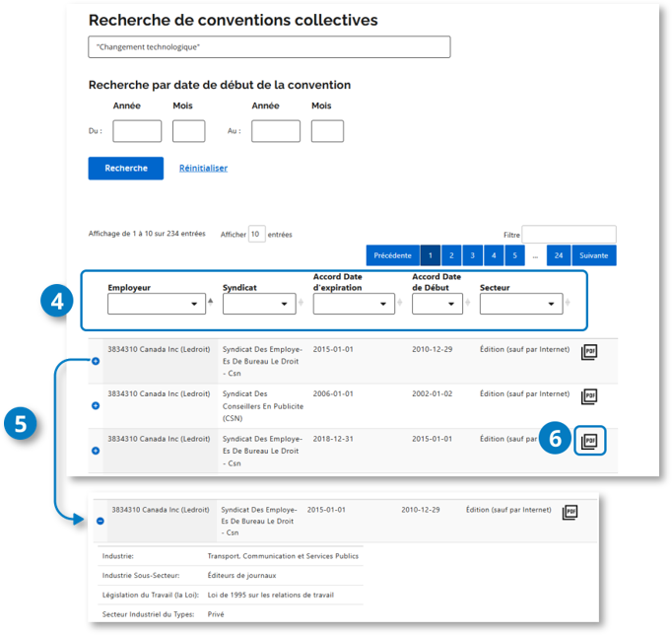Click the Au Mois input field
This screenshot has width=672, height=635.
point(327,131)
